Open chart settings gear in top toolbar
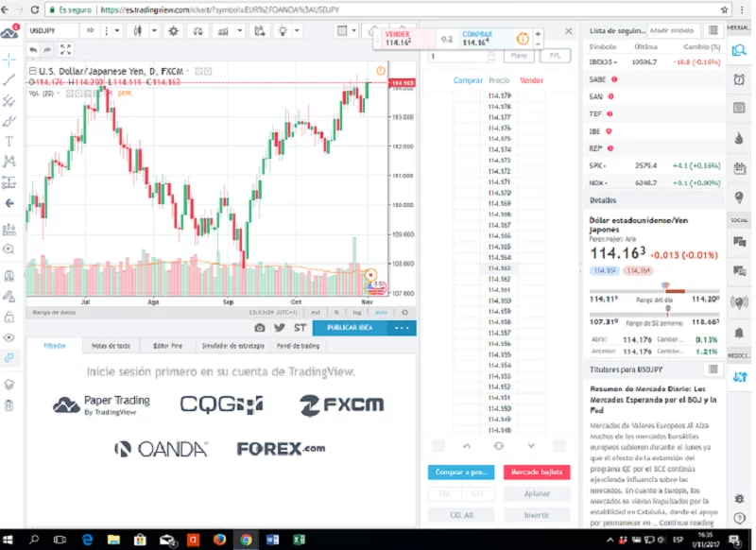The width and height of the screenshot is (756, 550). pyautogui.click(x=174, y=31)
